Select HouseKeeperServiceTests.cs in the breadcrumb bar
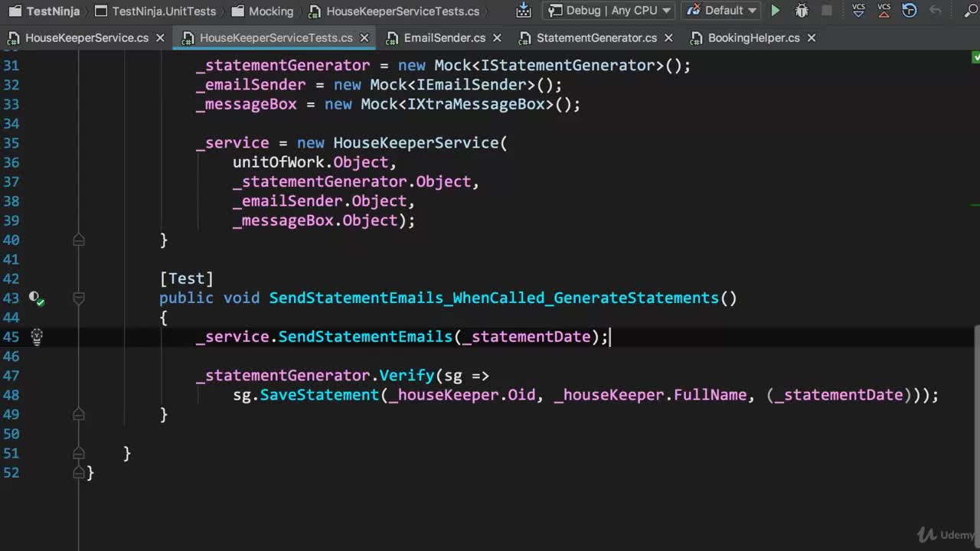Screen dimensions: 980x551 394,11
